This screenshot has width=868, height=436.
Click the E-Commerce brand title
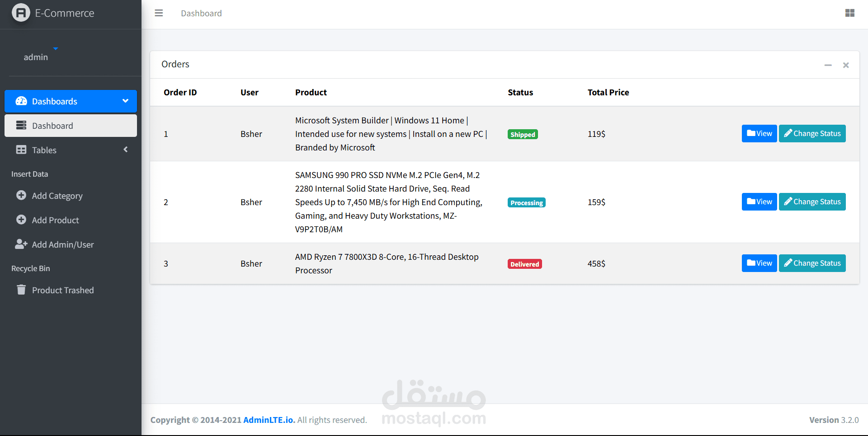click(65, 13)
